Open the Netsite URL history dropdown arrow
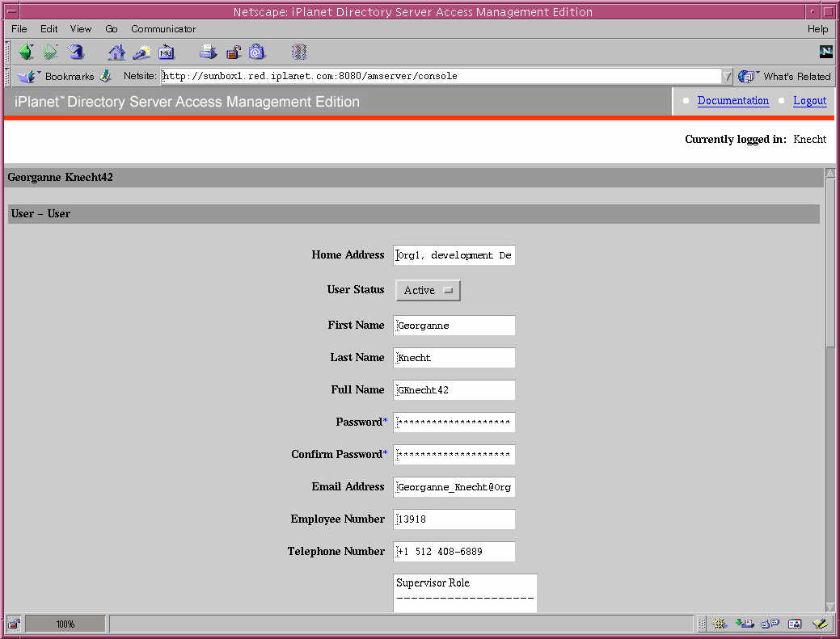840x639 pixels. pos(727,77)
